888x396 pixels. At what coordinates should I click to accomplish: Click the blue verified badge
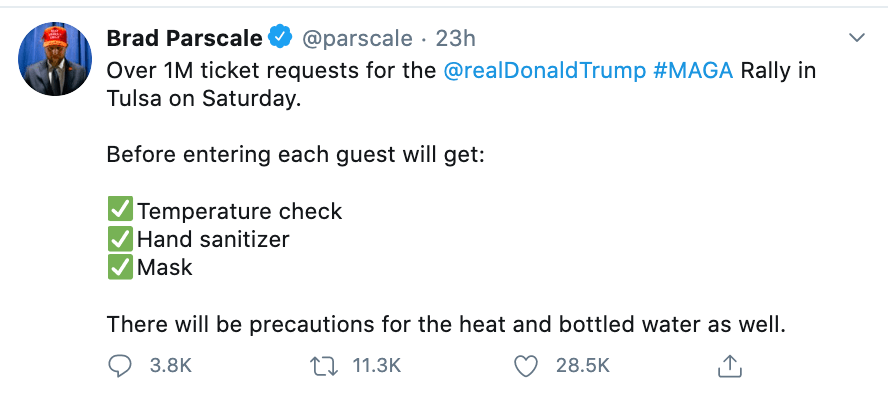pyautogui.click(x=280, y=37)
